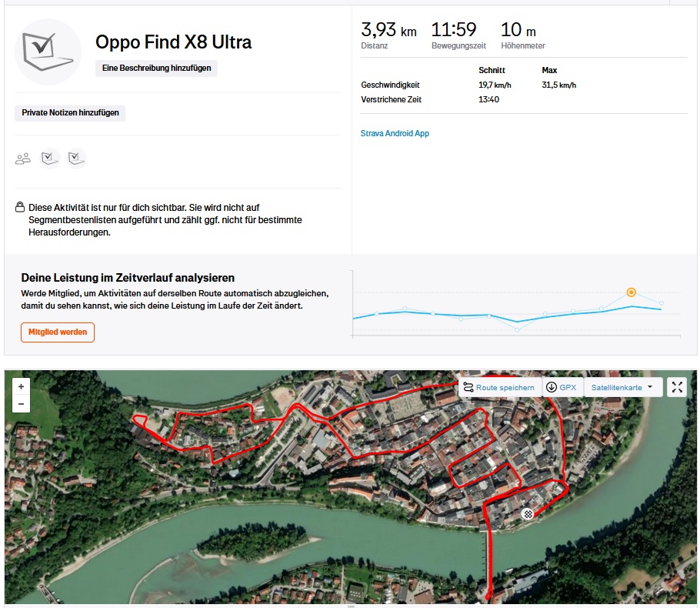Zoom out on the map
700x608 pixels.
pos(21,404)
